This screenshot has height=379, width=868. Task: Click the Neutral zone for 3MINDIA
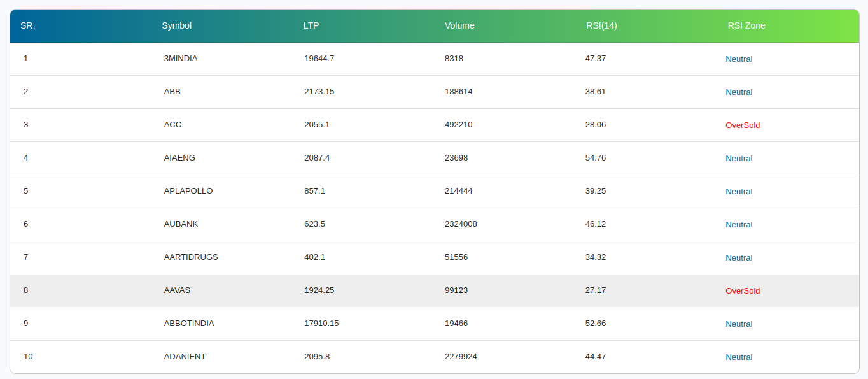[x=739, y=59]
